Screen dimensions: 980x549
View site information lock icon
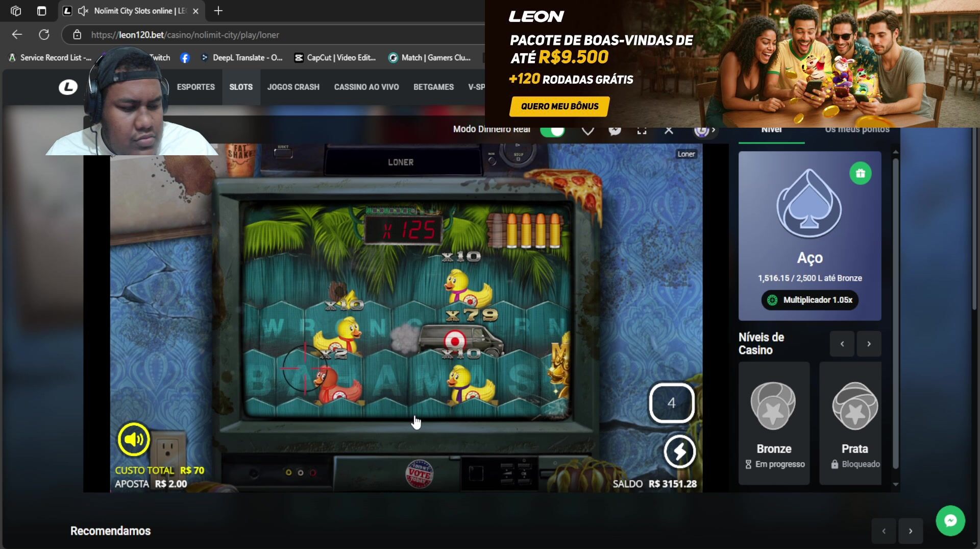tap(77, 35)
